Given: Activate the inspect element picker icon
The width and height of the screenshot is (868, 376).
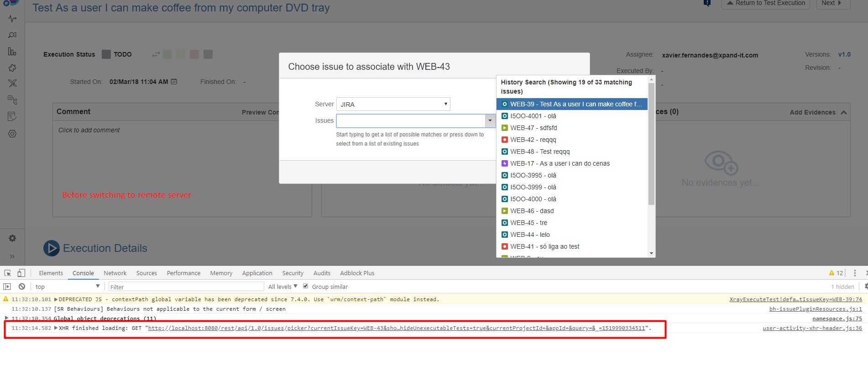Looking at the screenshot, I should 8,273.
